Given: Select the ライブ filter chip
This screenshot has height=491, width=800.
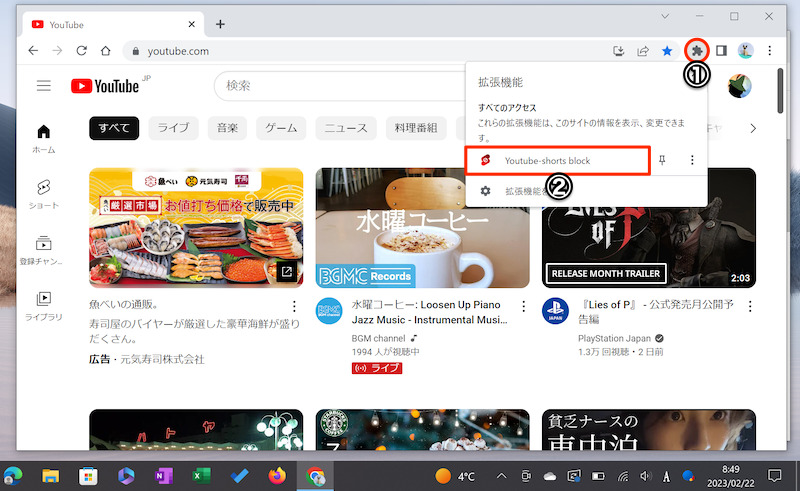Looking at the screenshot, I should (x=173, y=128).
